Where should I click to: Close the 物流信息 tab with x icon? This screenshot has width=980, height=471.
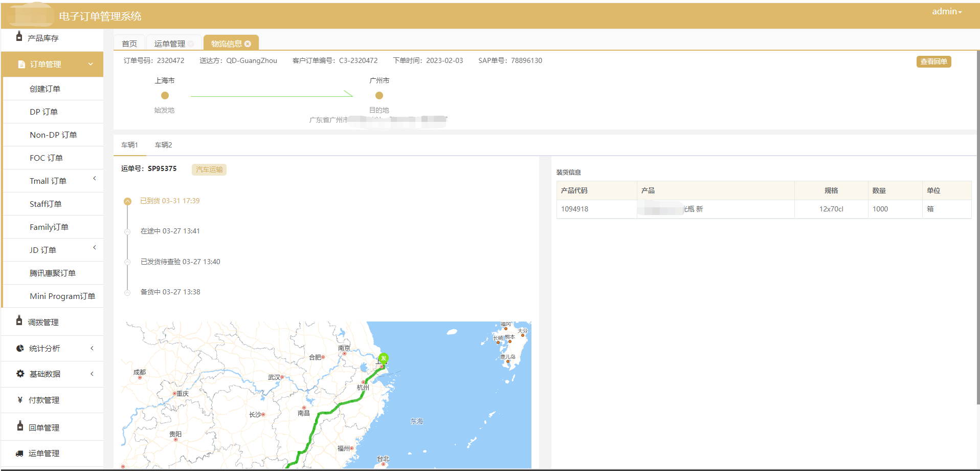point(248,44)
